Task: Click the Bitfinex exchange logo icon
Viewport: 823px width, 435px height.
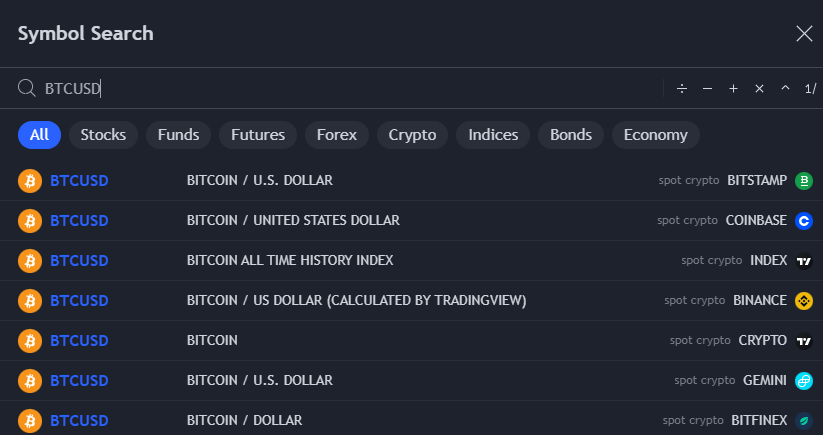Action: click(x=804, y=420)
